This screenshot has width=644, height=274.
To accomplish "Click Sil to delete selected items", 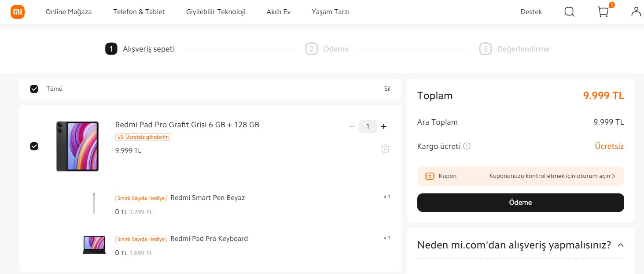I will pos(387,89).
